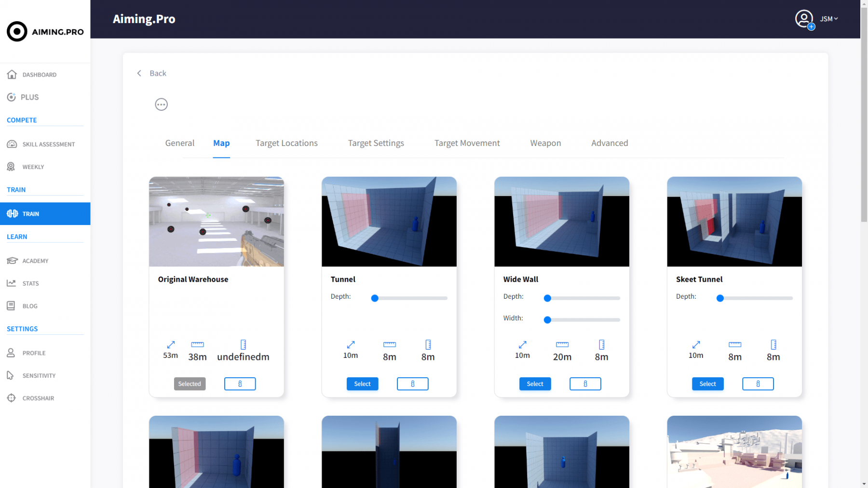Screen dimensions: 868x488
Task: Click the Weekly award ribbon icon
Action: [x=11, y=167]
